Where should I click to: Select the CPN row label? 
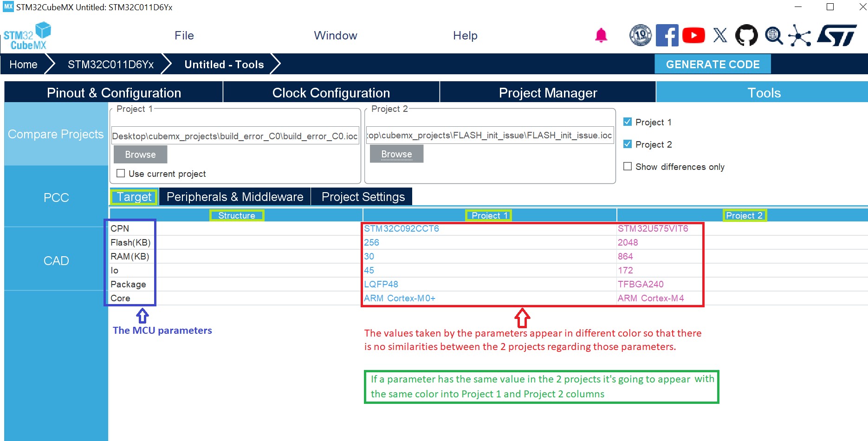tap(120, 228)
